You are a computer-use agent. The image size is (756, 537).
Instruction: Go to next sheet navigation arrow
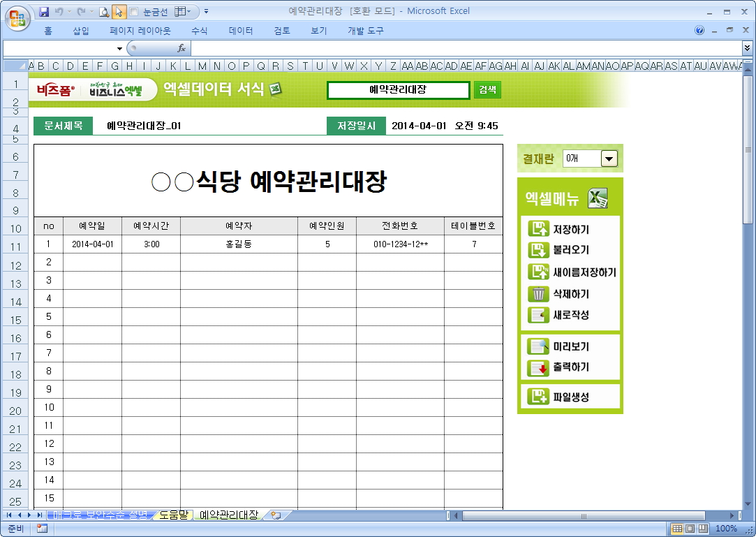29,515
